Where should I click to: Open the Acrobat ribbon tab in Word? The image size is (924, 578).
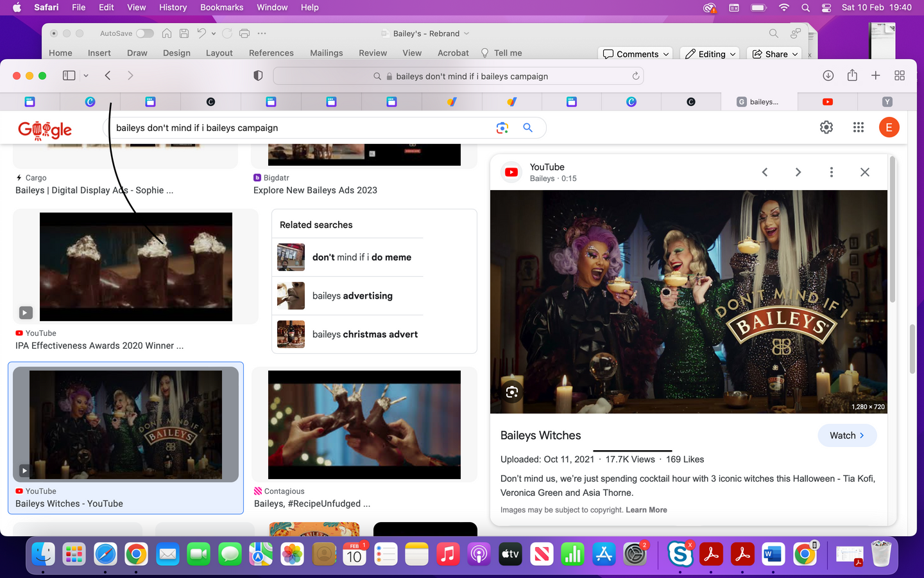coord(453,53)
